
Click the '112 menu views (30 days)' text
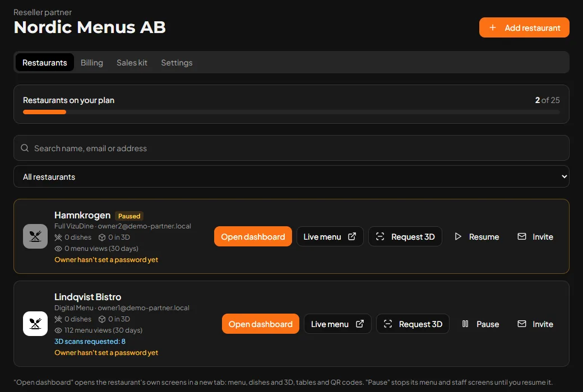(x=103, y=330)
